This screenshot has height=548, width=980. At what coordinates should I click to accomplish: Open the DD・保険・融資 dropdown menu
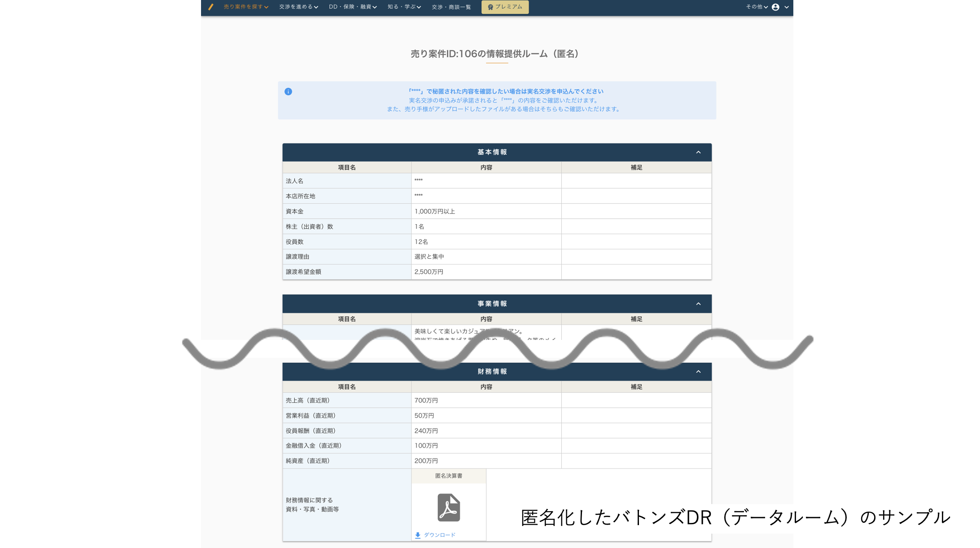352,7
